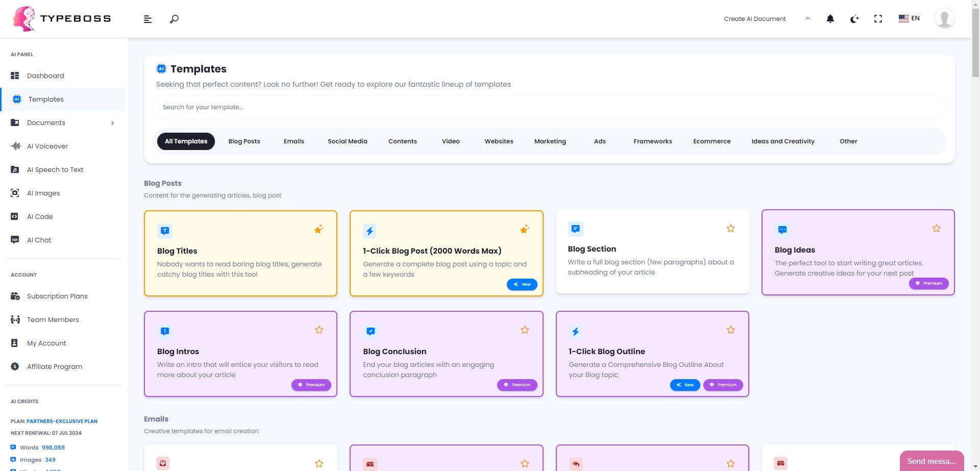Viewport: 980px width, 471px height.
Task: Favorite the Blog Conclusion template star
Action: click(x=525, y=330)
